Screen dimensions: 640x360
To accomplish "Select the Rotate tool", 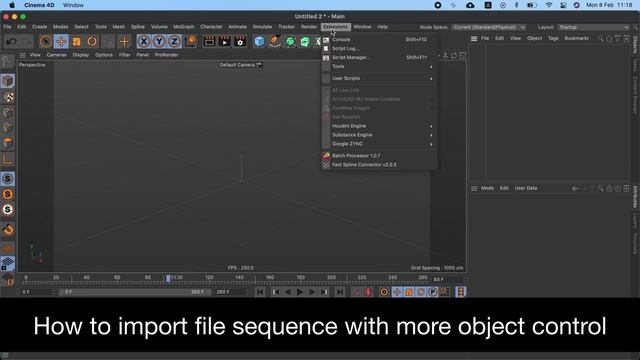I will pyautogui.click(x=92, y=42).
